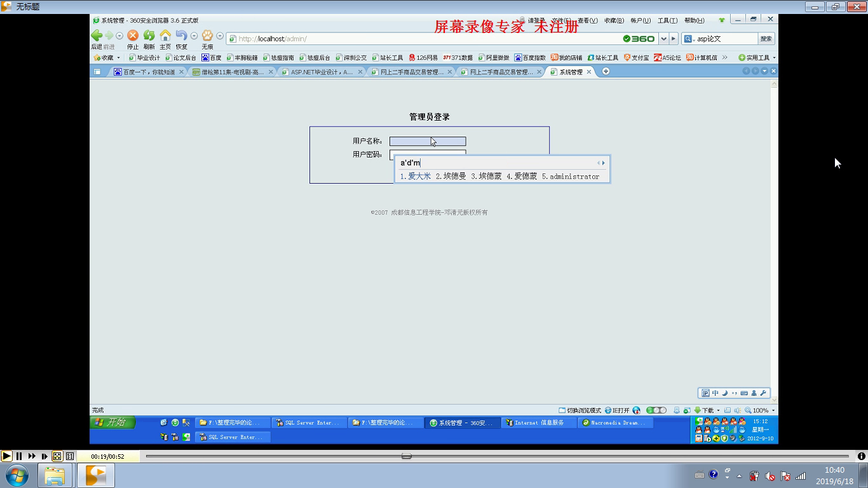Expand the 无痕 button dropdown arrow

click(x=220, y=36)
